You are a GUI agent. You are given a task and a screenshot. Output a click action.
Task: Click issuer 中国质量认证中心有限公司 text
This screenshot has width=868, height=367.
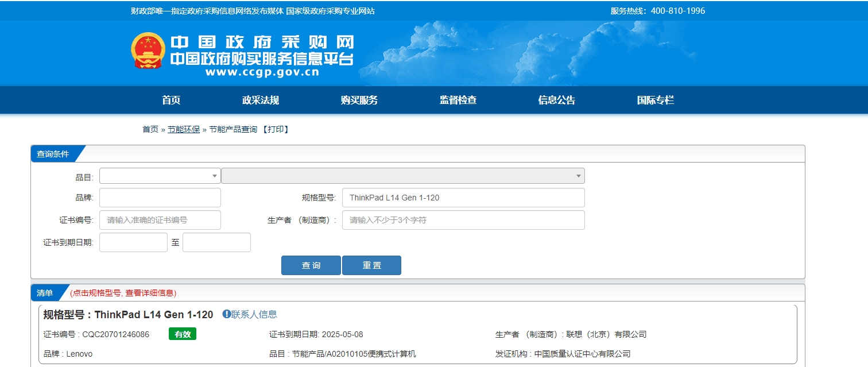(582, 354)
